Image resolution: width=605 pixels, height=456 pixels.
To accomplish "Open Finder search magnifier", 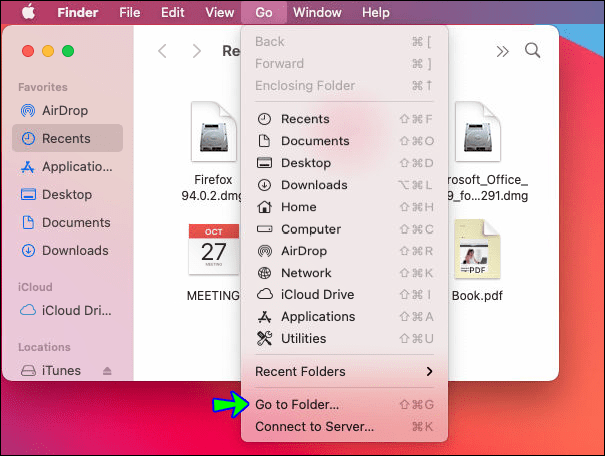I will 532,51.
